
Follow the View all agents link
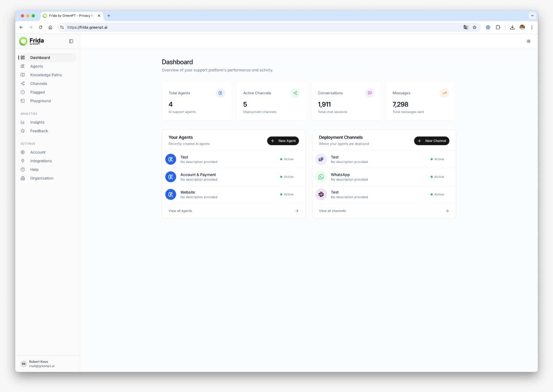tap(180, 211)
